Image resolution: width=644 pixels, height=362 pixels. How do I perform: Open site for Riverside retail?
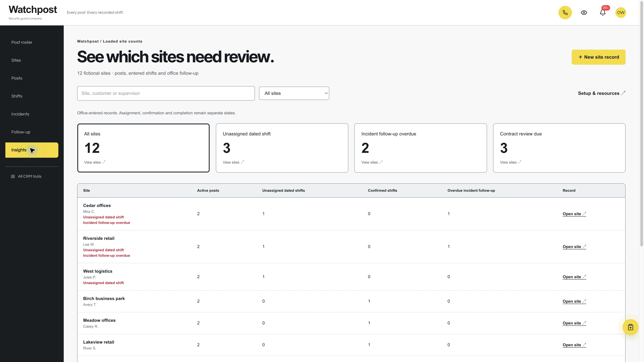574,247
